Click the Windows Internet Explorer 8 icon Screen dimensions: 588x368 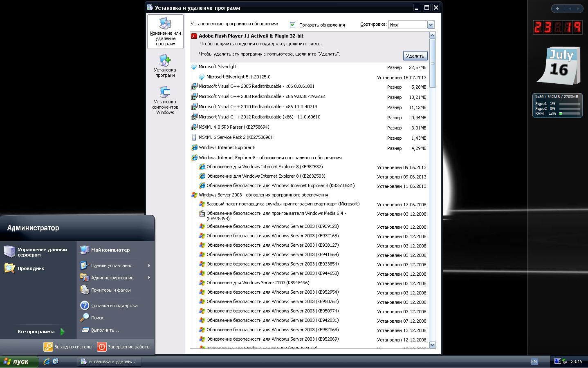[x=194, y=148]
